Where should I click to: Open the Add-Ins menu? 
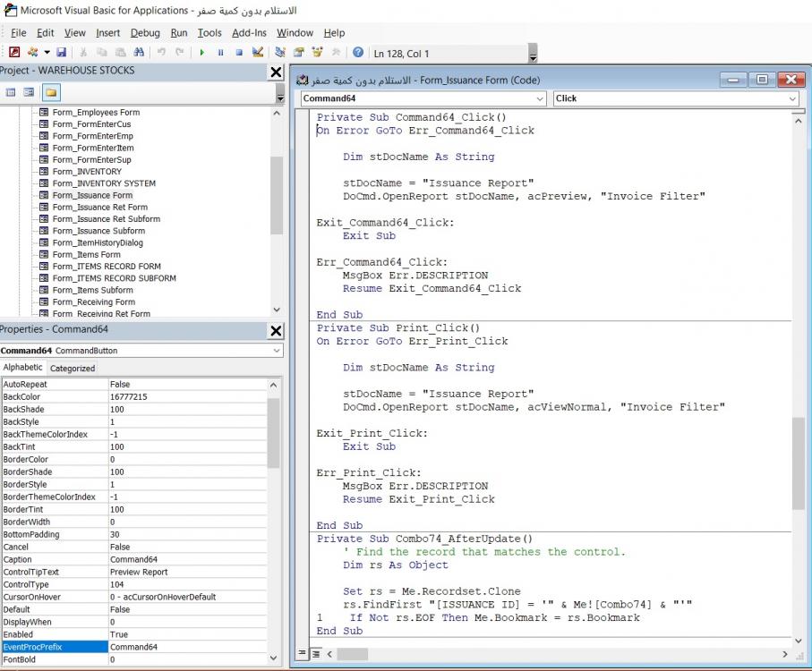coord(249,32)
